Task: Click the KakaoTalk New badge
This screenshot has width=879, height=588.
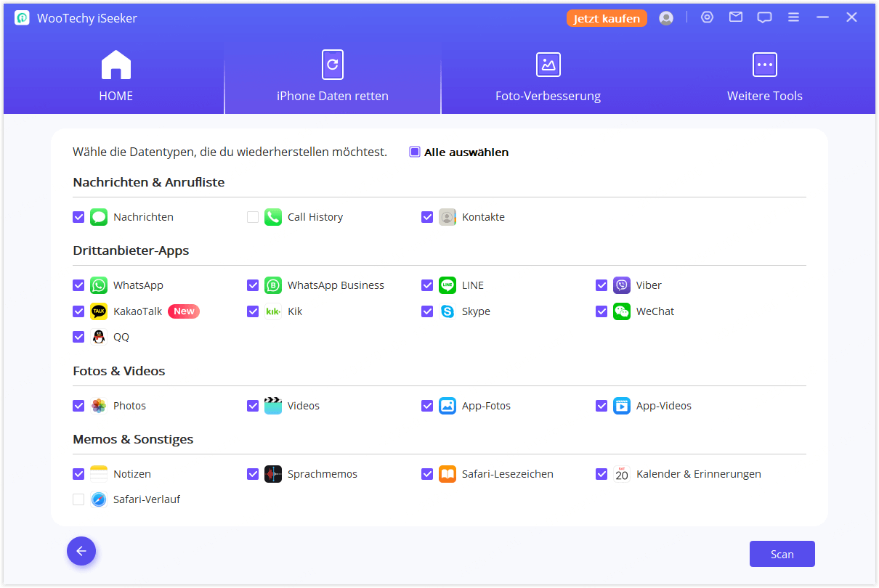Action: pyautogui.click(x=184, y=311)
